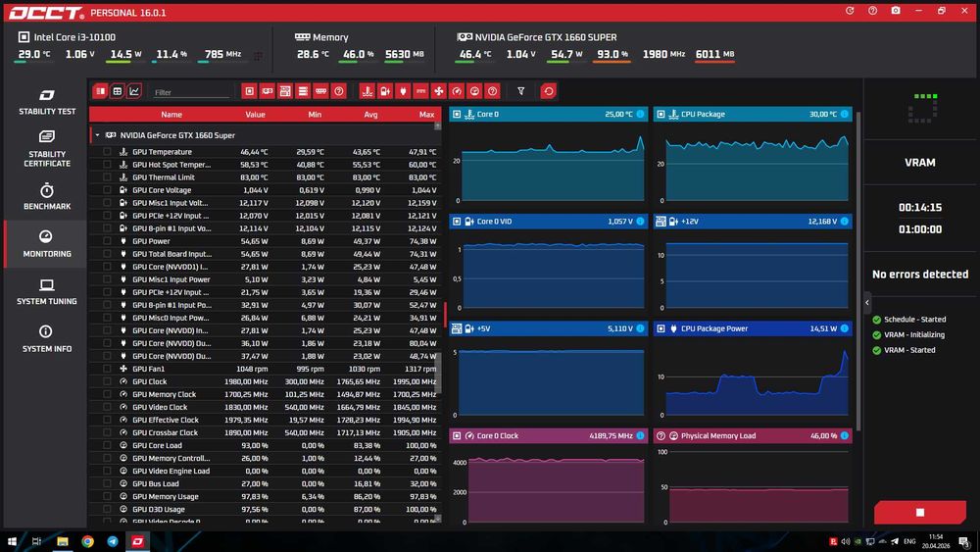Tick the GPU Clock row checkbox
Viewport: 980px width, 552px height.
coord(108,381)
